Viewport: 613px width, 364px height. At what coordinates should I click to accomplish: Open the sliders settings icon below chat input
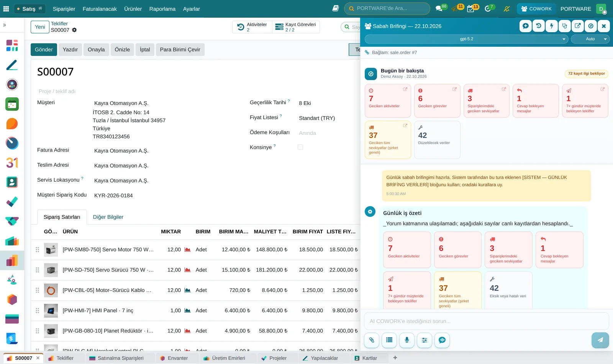pos(425,340)
